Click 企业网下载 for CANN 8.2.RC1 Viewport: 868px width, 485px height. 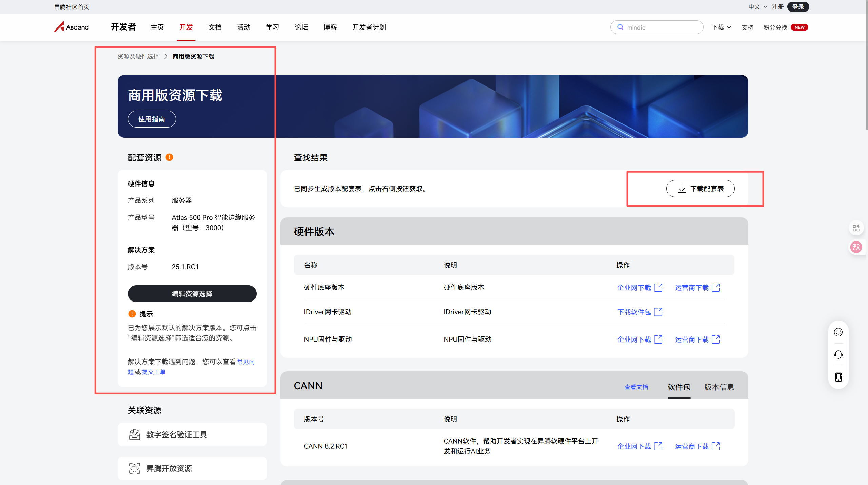634,446
